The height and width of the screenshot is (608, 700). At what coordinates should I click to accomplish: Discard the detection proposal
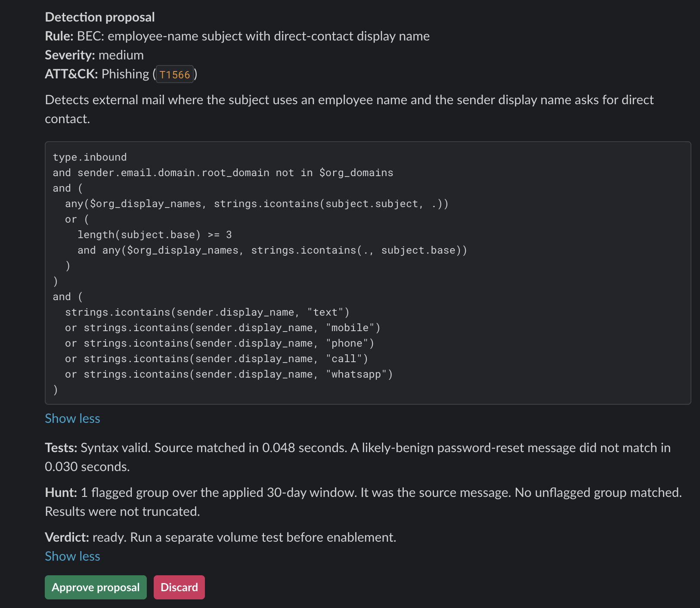[179, 587]
